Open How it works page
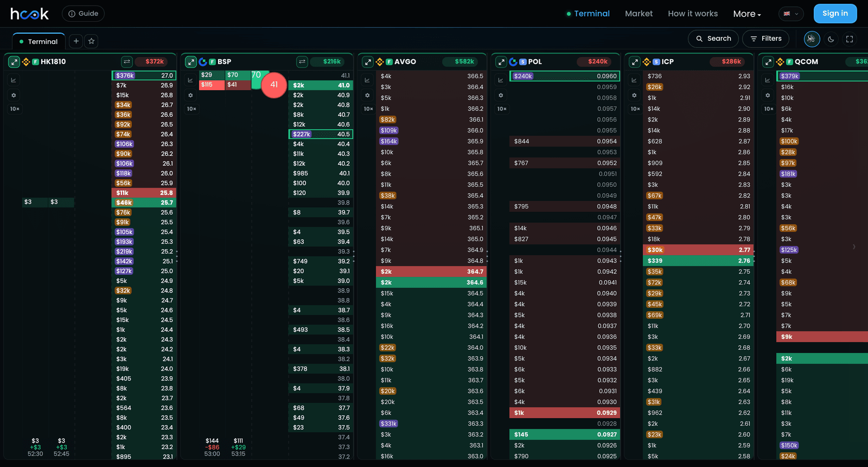The width and height of the screenshot is (868, 467). [693, 14]
